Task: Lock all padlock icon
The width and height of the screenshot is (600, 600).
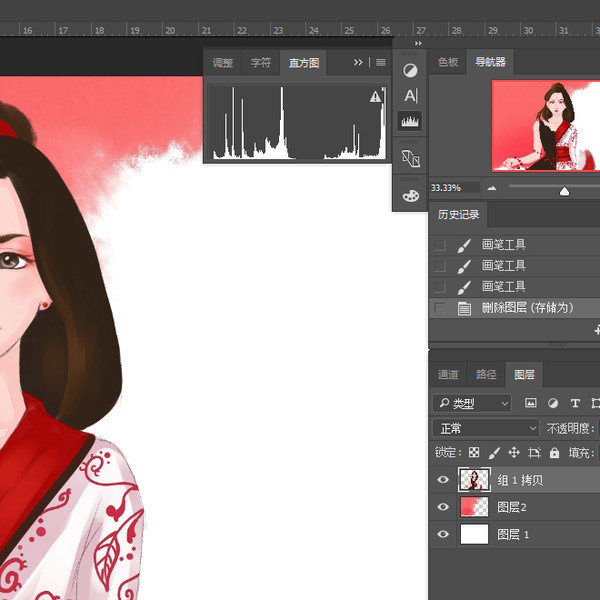Action: pyautogui.click(x=554, y=453)
